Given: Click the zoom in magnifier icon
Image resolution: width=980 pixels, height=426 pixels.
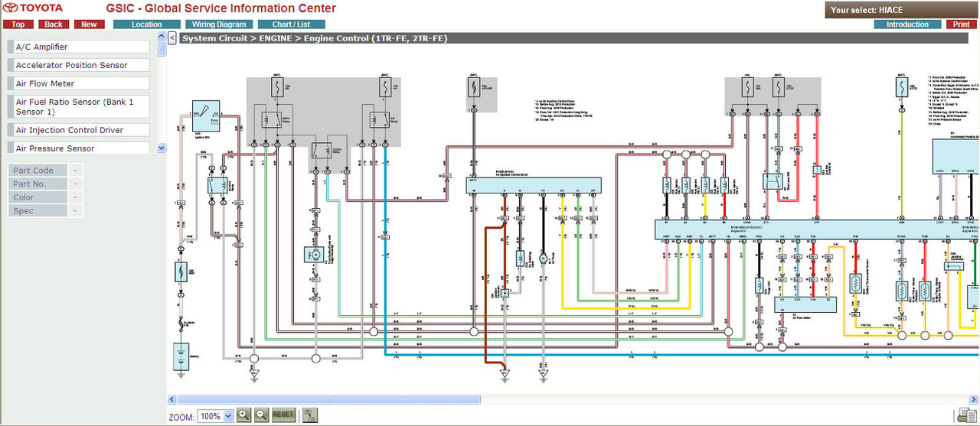Looking at the screenshot, I should 244,415.
